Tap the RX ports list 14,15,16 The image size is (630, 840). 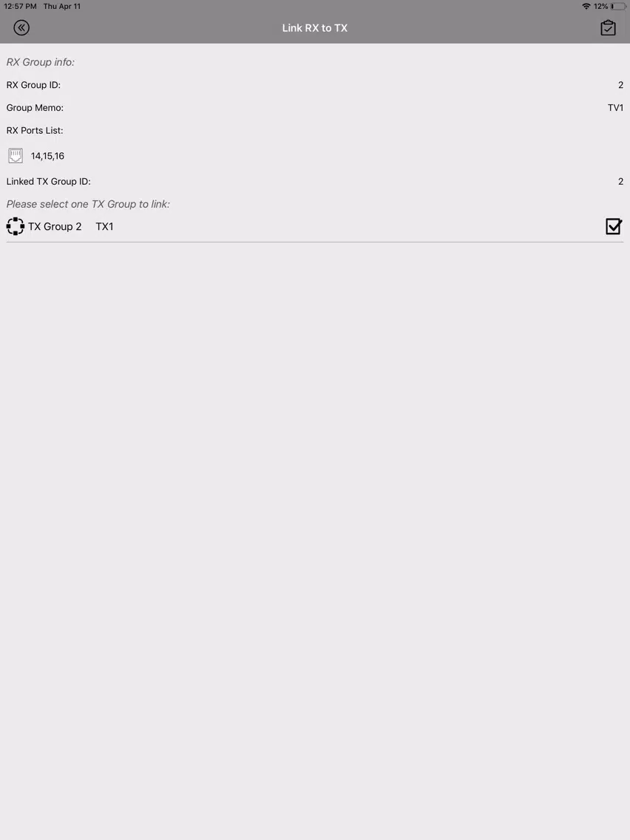(x=47, y=156)
